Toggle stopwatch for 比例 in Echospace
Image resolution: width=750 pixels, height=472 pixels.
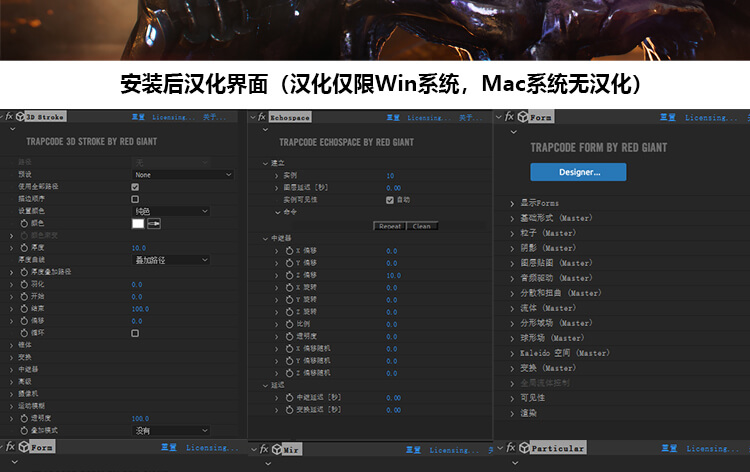[x=289, y=324]
